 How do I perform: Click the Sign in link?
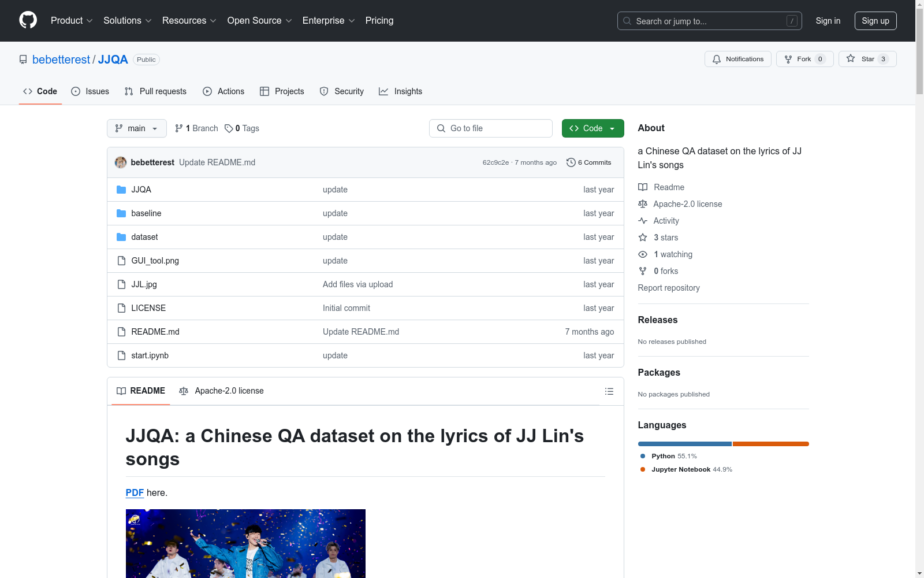tap(828, 21)
